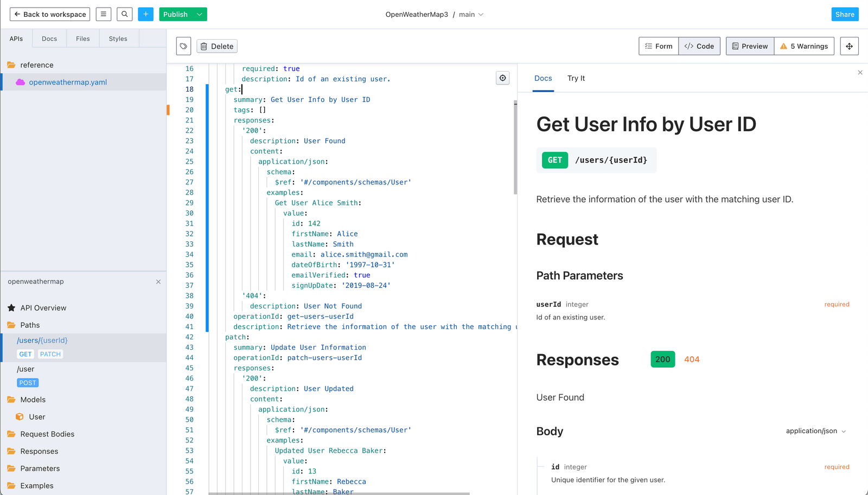The height and width of the screenshot is (495, 868).
Task: Open the main branch selector
Action: (471, 15)
